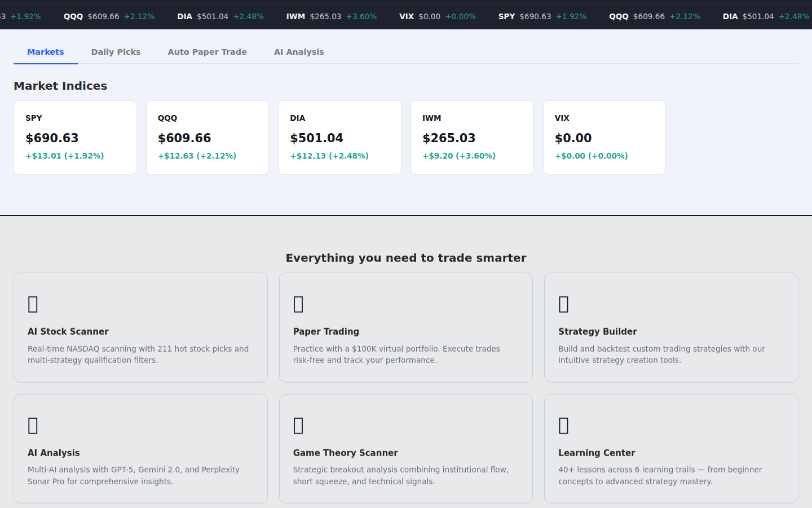The image size is (812, 508).
Task: Click the Paper Trading card icon
Action: [298, 304]
